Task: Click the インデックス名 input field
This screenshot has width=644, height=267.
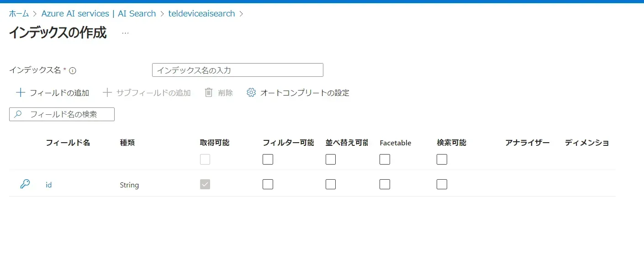Action: pyautogui.click(x=238, y=70)
